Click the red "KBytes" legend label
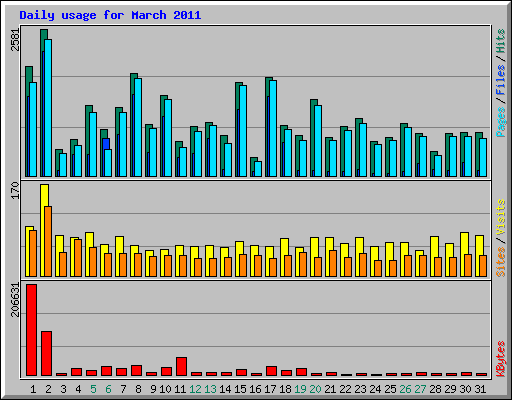Image resolution: width=512 pixels, height=400 pixels. coord(501,359)
